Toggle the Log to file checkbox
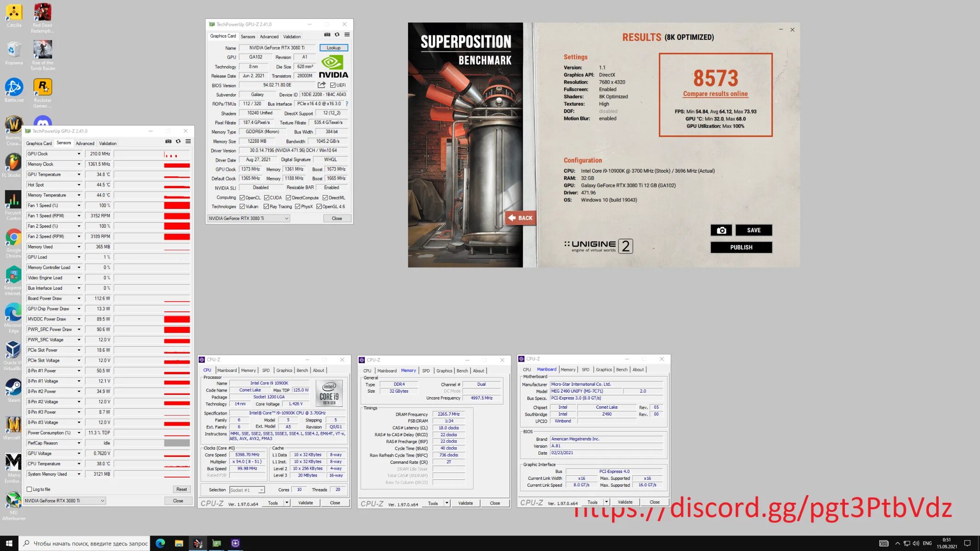Image resolution: width=980 pixels, height=551 pixels. point(29,489)
